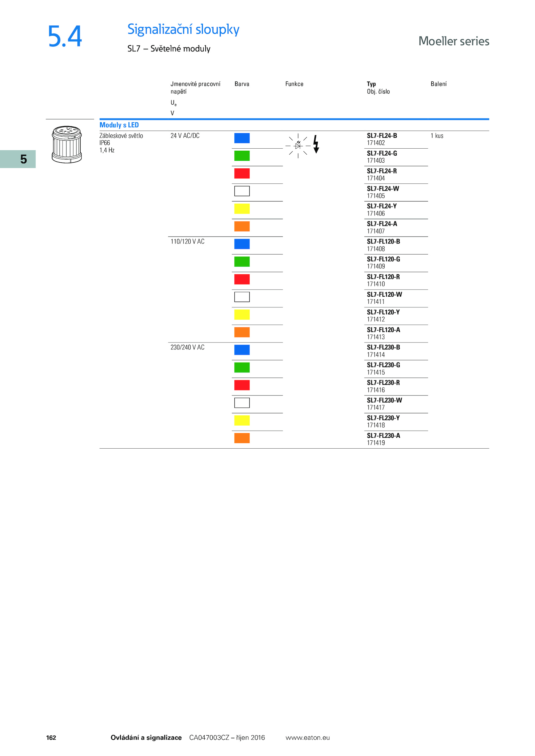Click the orange swatch for SL7-FL230-A
The width and height of the screenshot is (535, 756).
(x=242, y=438)
